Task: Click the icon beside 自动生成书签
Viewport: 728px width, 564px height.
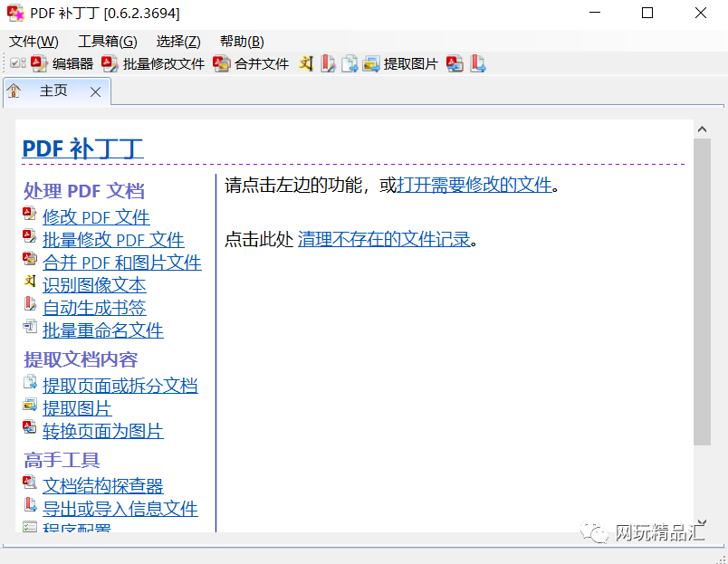Action: coord(30,304)
